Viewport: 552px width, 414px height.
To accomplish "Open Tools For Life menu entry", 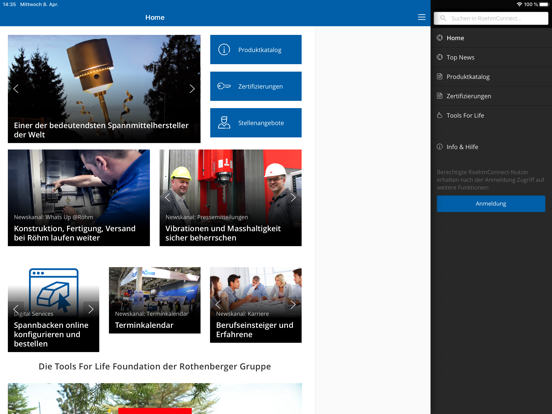I will pos(491,115).
